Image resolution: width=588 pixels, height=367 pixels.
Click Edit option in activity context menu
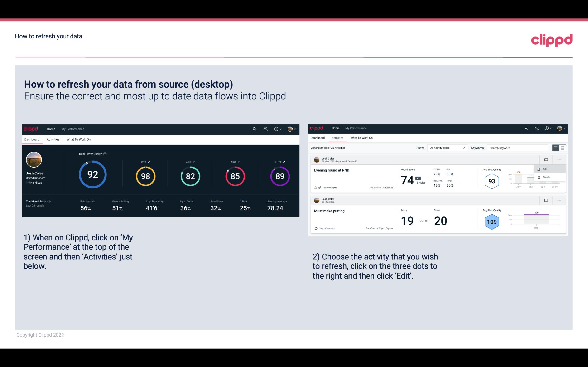point(545,169)
